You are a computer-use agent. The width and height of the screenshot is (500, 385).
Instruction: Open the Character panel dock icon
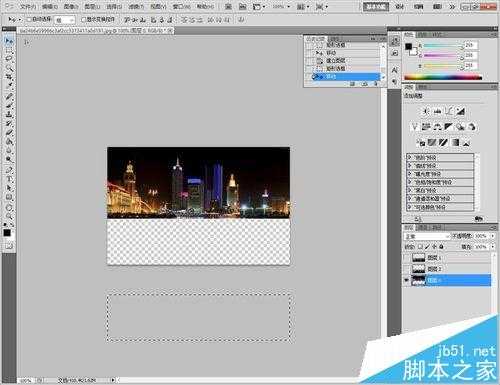point(395,70)
